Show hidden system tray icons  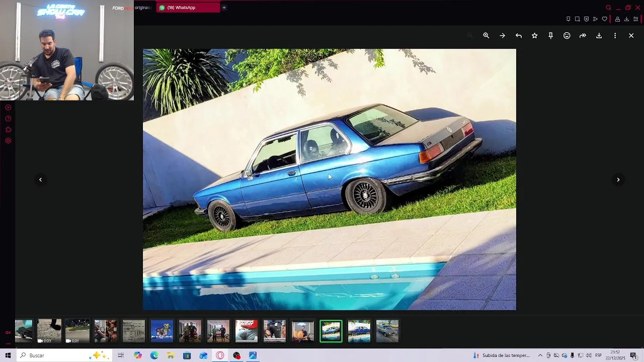[540, 355]
